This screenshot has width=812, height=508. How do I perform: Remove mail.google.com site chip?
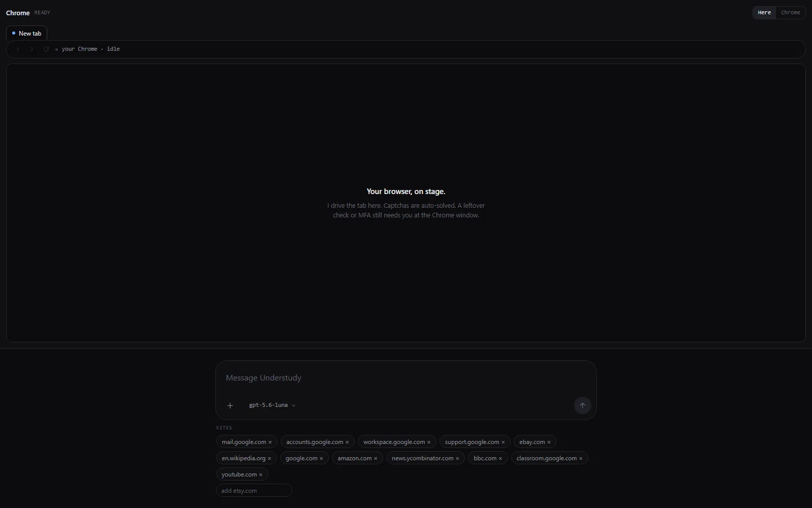pyautogui.click(x=270, y=442)
